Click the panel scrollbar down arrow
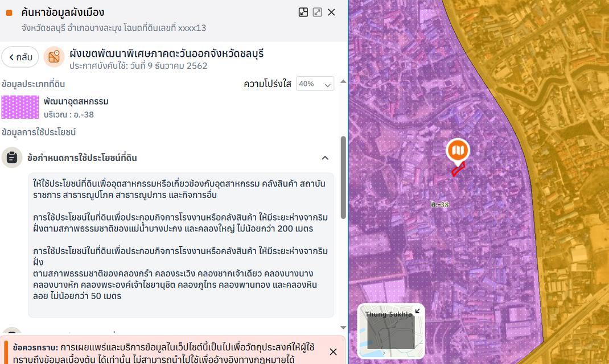Screen dimensions: 609x364 (343, 328)
